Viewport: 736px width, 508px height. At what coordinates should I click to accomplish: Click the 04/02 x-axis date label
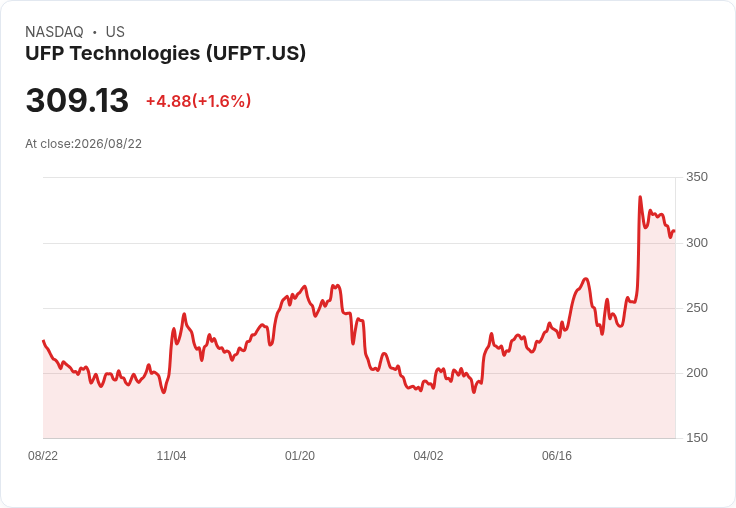(x=428, y=455)
